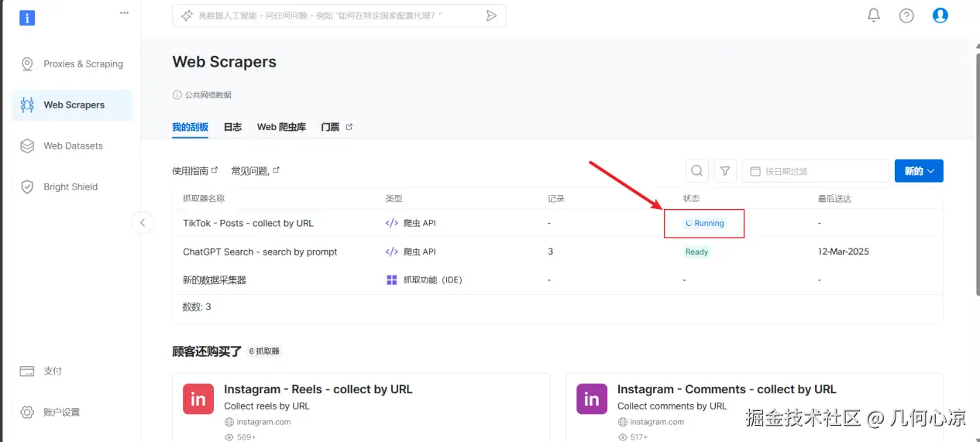Click the notifications bell icon

(x=874, y=15)
